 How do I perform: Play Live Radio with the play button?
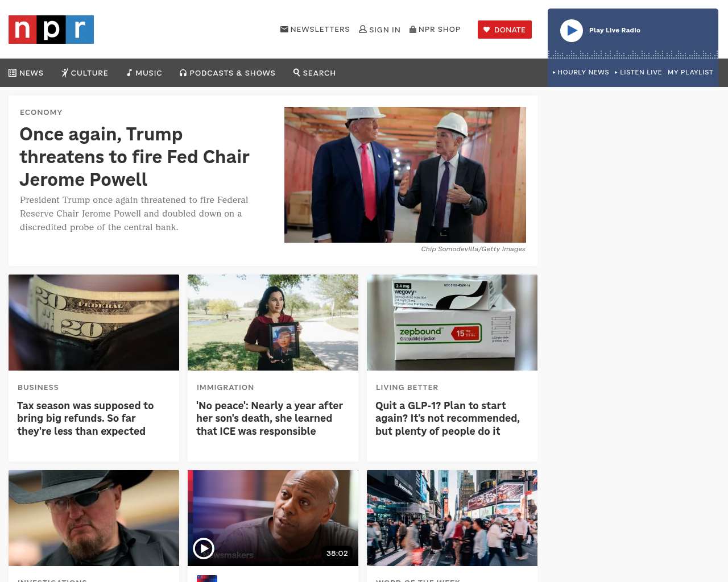pyautogui.click(x=572, y=31)
